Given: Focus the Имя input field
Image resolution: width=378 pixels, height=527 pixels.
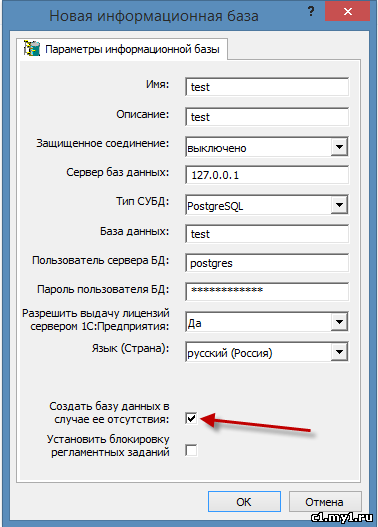Looking at the screenshot, I should [267, 87].
